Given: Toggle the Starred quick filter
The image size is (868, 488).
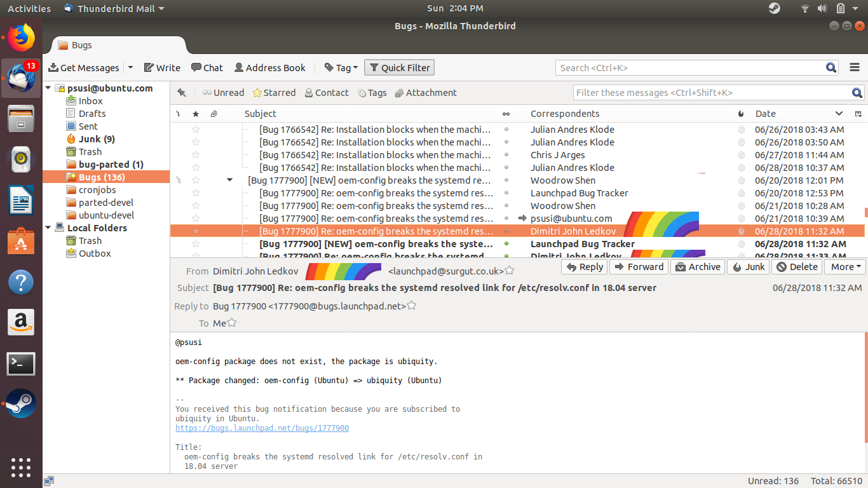Looking at the screenshot, I should tap(274, 93).
